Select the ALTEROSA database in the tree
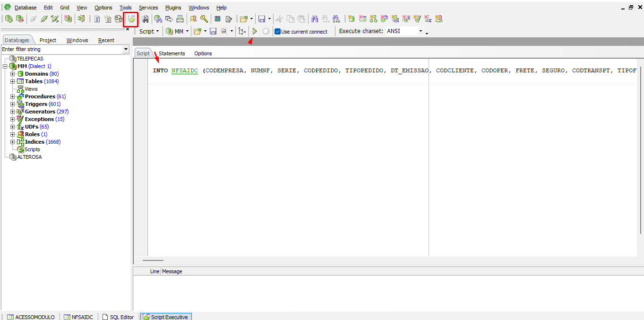Image resolution: width=644 pixels, height=320 pixels. [x=29, y=157]
